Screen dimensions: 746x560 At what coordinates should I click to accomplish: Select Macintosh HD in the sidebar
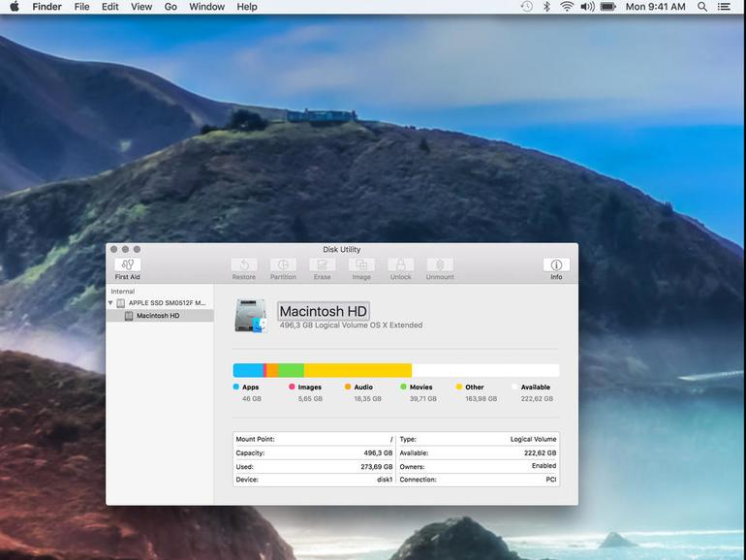160,316
